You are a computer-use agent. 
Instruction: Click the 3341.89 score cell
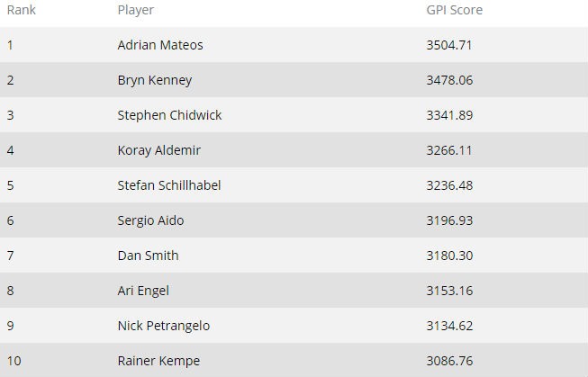(x=449, y=115)
